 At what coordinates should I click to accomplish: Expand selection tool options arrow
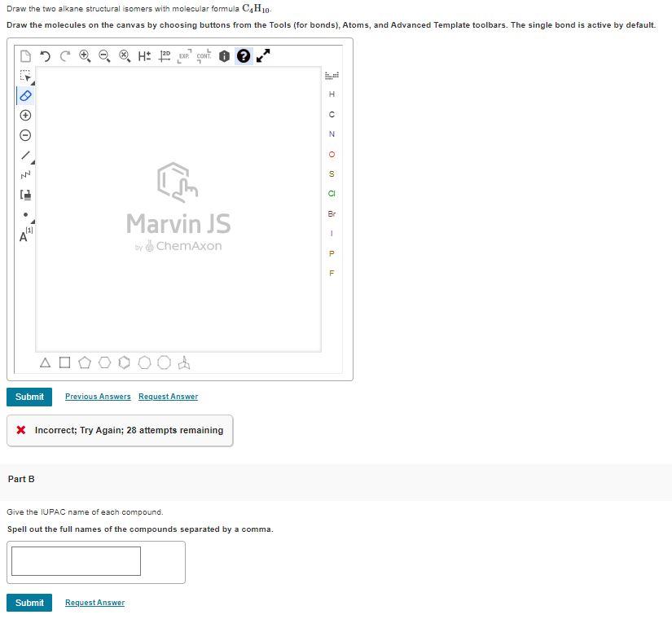(x=33, y=83)
